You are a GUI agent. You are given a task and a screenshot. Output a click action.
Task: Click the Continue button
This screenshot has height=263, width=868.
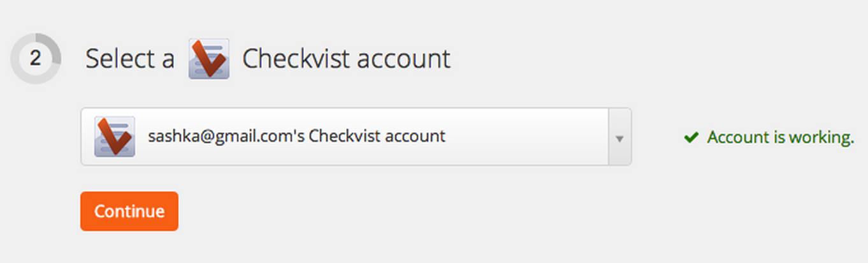coord(129,211)
